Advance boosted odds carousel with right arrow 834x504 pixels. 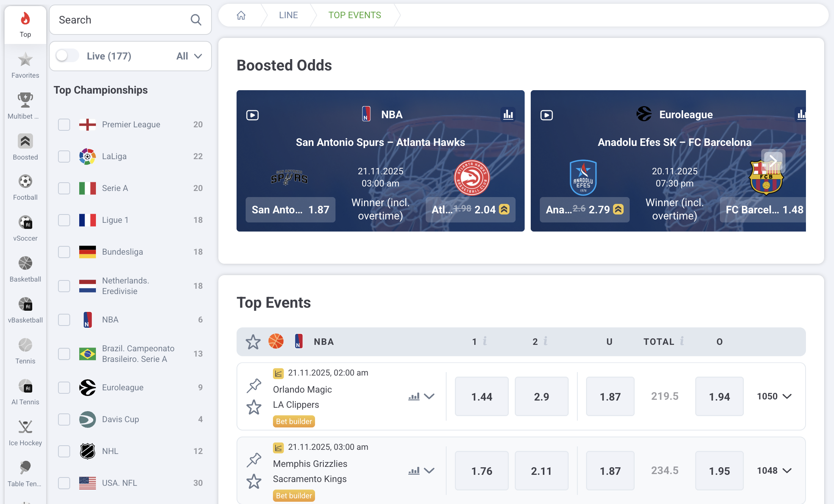(x=773, y=161)
